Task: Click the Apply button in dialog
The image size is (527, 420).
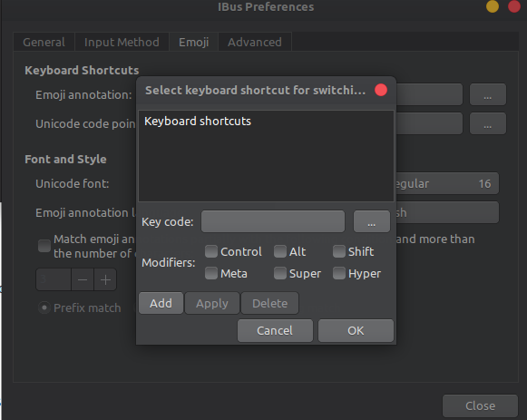Action: click(212, 303)
